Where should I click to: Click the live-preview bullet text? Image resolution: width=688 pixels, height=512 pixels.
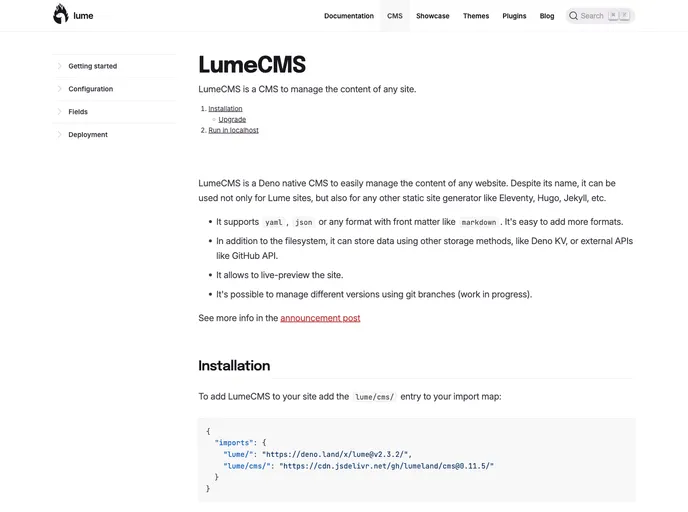(280, 275)
